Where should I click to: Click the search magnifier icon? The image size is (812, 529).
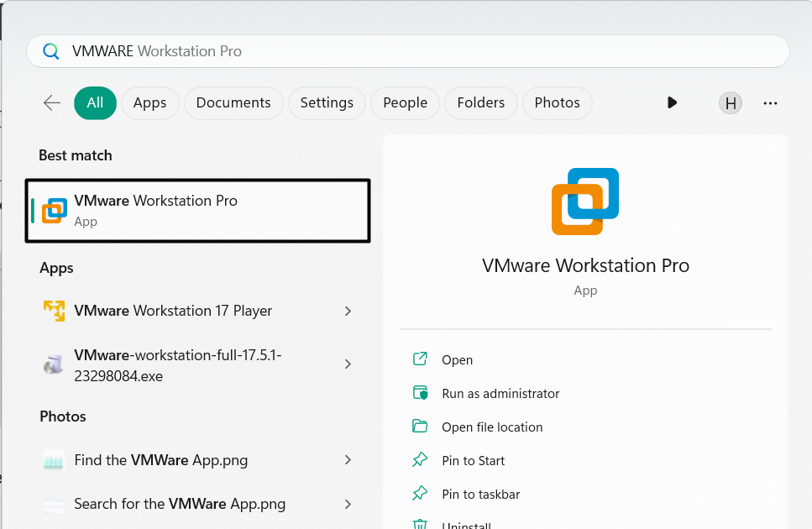(x=50, y=50)
